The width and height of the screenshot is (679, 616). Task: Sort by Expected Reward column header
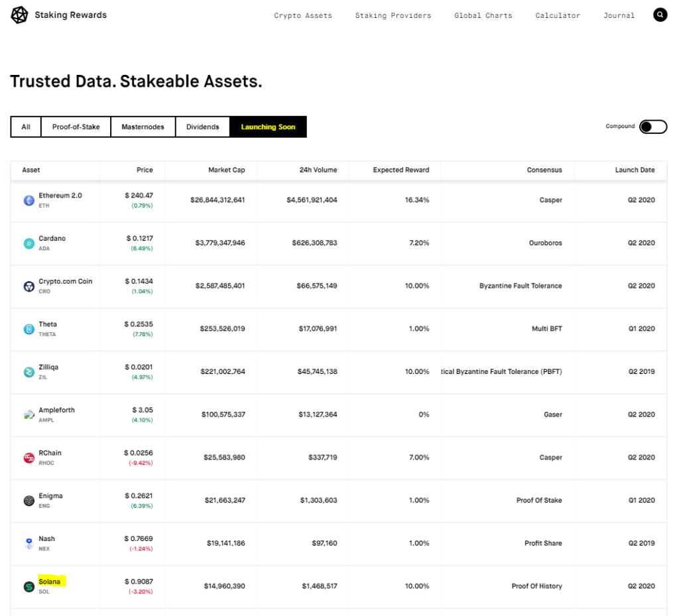(x=401, y=170)
